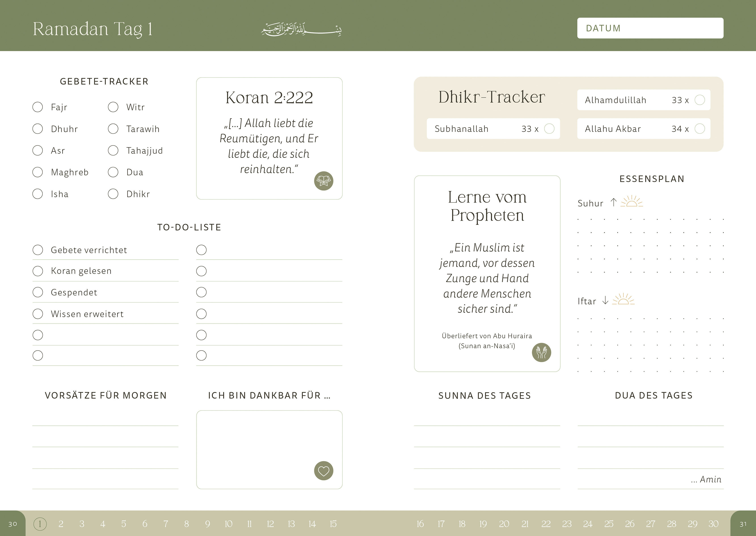Screen dimensions: 756x536
Task: Click the down arrow beside Iftar
Action: point(605,300)
